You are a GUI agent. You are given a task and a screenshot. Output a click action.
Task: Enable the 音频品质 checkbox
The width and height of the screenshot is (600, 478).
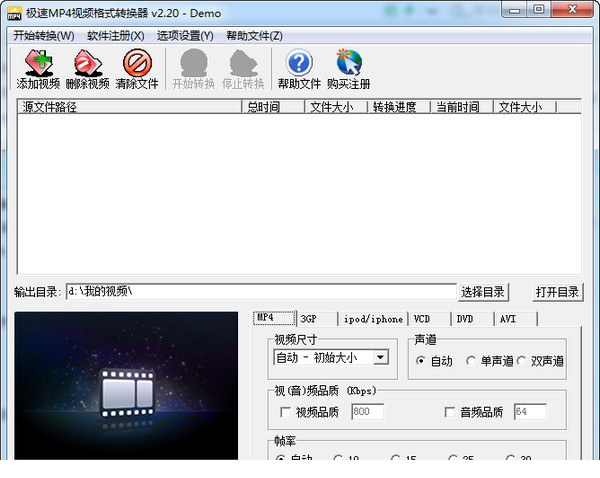click(x=450, y=412)
